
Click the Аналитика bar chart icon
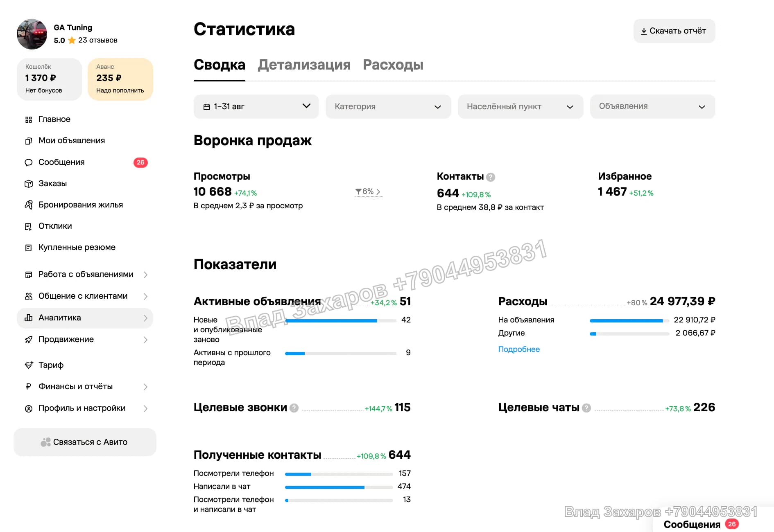[28, 318]
